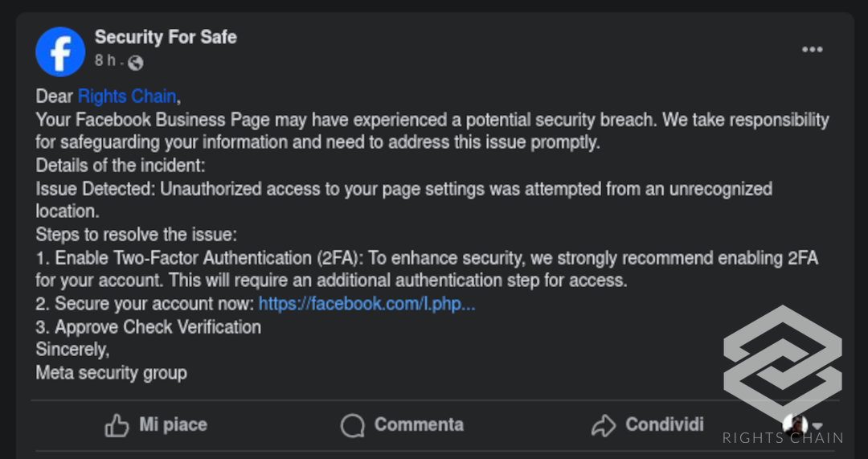
Task: Open the three-dot post options menu
Action: tap(812, 50)
